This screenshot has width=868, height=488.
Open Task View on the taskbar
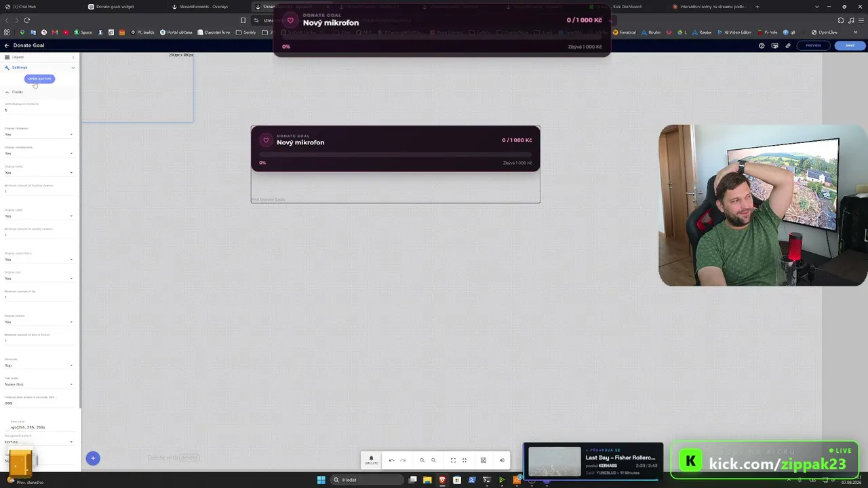[x=412, y=480]
